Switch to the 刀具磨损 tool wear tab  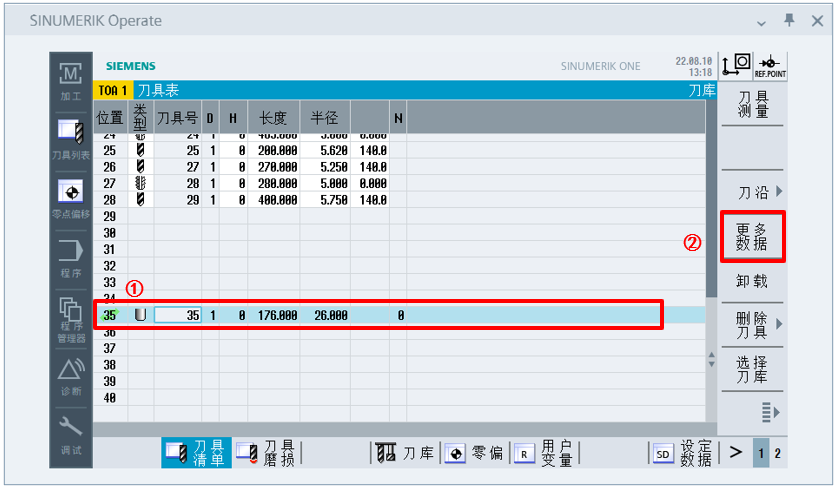266,453
